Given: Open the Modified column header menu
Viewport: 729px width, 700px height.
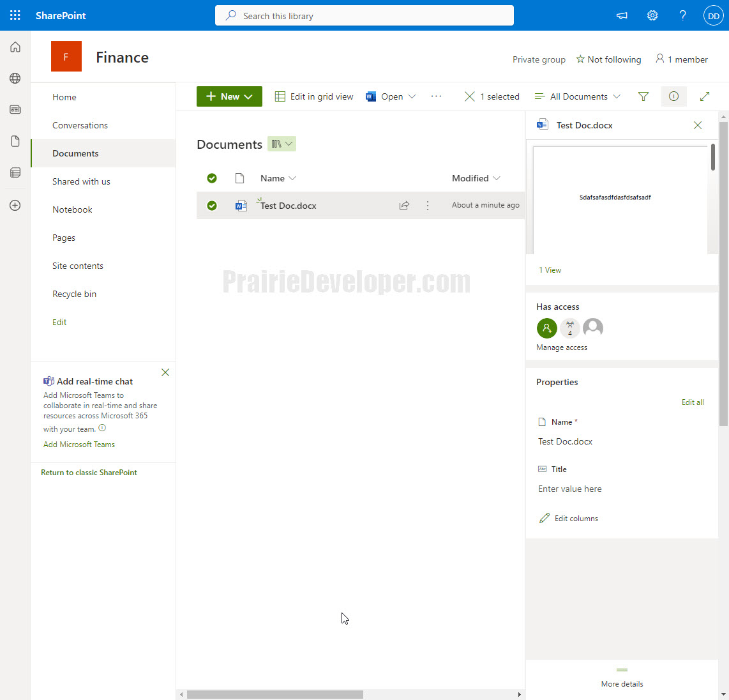Looking at the screenshot, I should (x=476, y=178).
